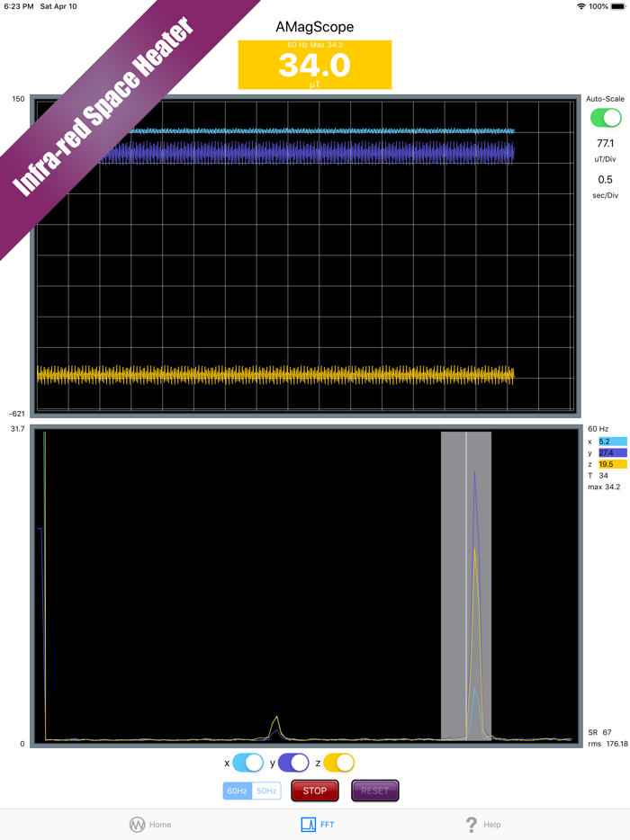This screenshot has width=630, height=840.
Task: Select the z value 19.5 yellow swatch
Action: [613, 464]
